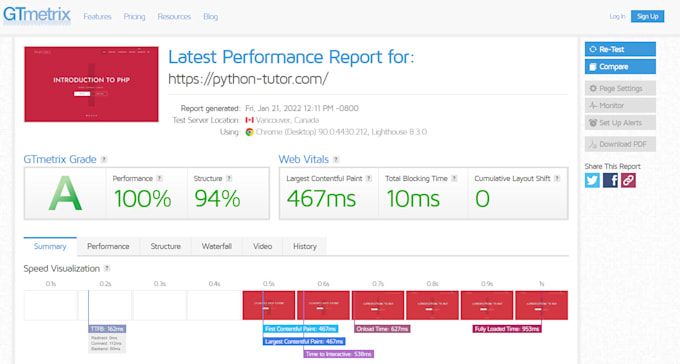680x364 pixels.
Task: Click the 0.1s blank filmstrip frame
Action: coord(51,305)
